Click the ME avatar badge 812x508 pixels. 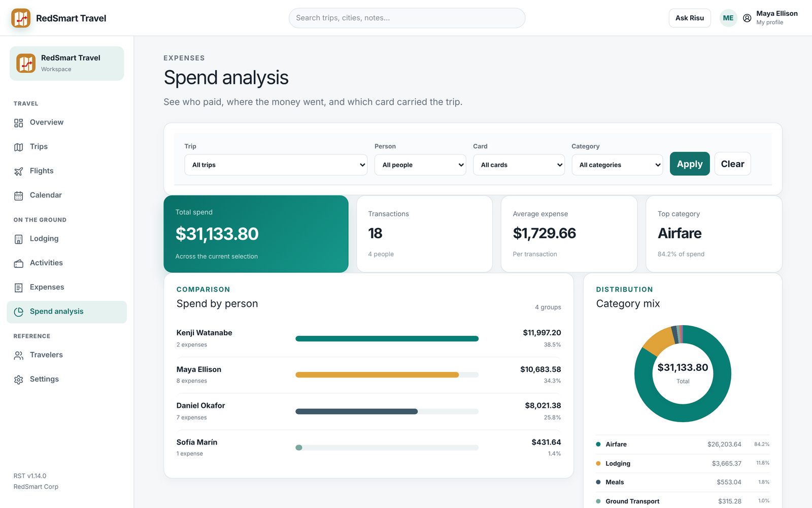[728, 18]
